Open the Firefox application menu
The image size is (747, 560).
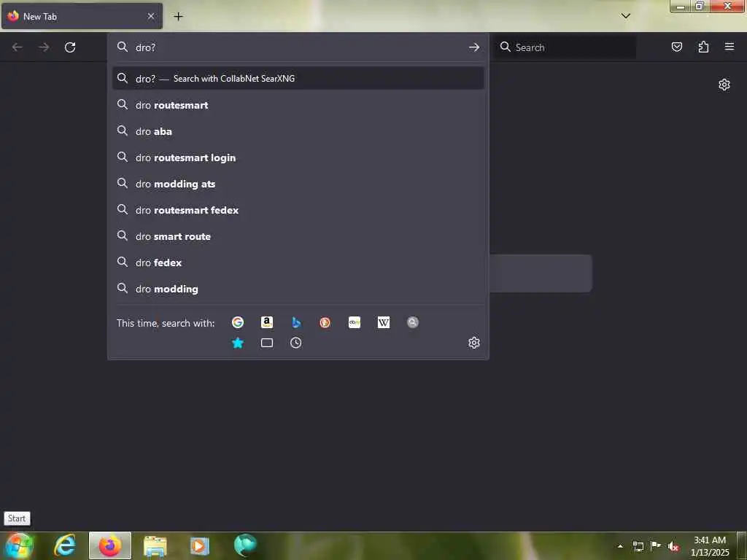point(729,47)
